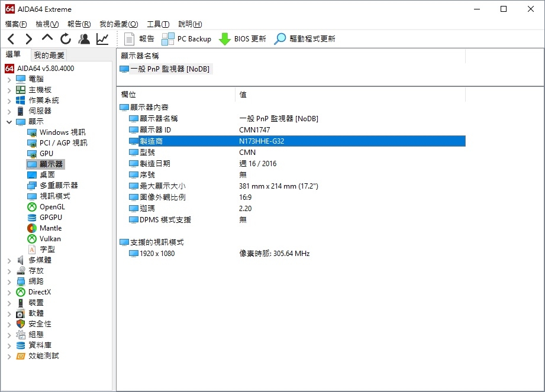Click the Vulkan icon in the tree
545x392 pixels.
(x=32, y=239)
